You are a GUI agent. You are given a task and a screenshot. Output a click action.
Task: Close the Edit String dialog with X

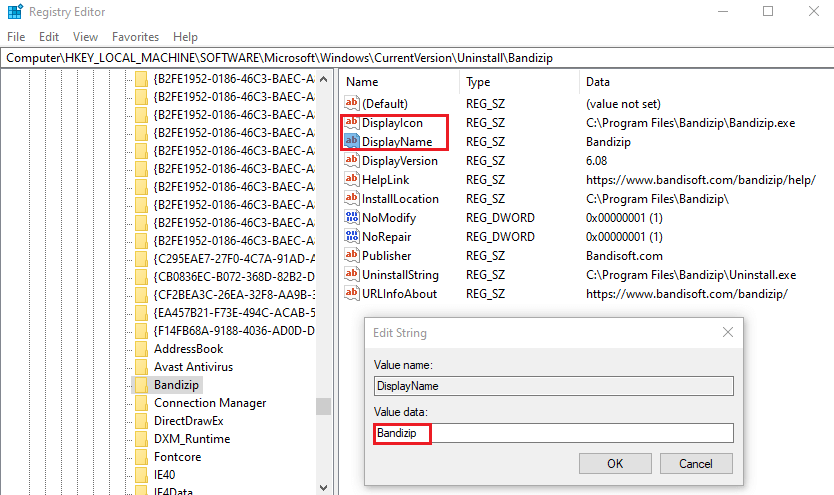728,332
